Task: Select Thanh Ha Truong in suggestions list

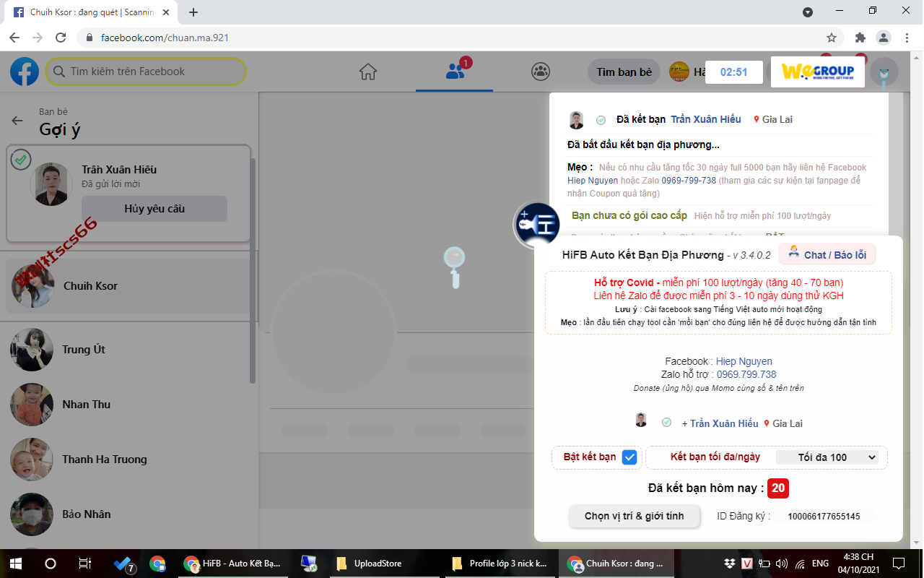Action: (x=128, y=460)
